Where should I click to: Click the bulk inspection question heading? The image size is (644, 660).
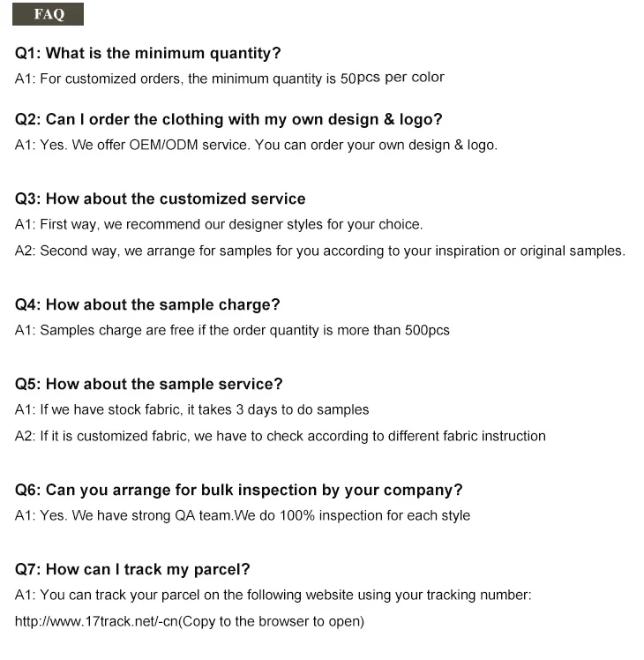click(x=238, y=490)
